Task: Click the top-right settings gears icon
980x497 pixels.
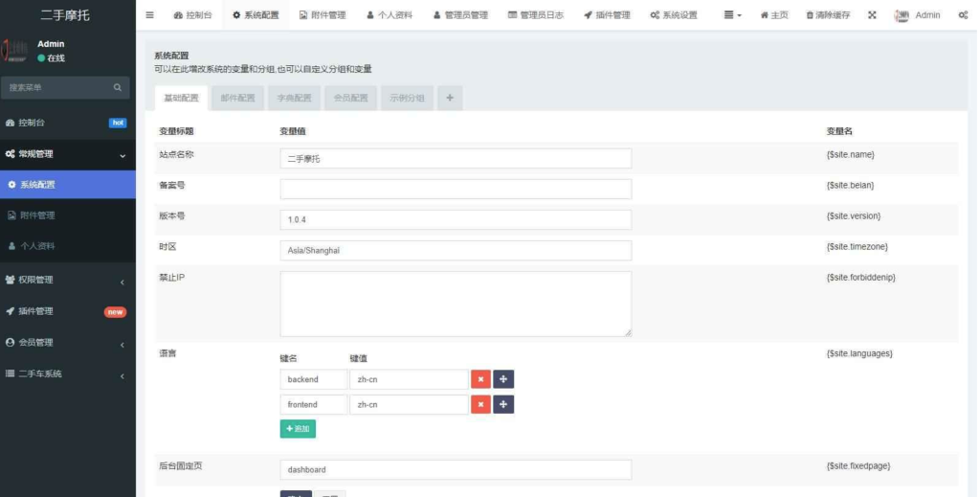Action: (963, 15)
